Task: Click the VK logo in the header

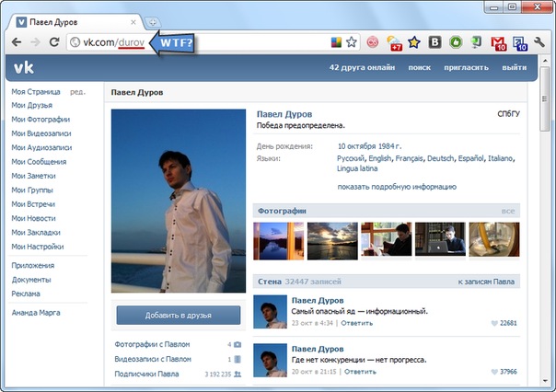Action: click(x=24, y=67)
